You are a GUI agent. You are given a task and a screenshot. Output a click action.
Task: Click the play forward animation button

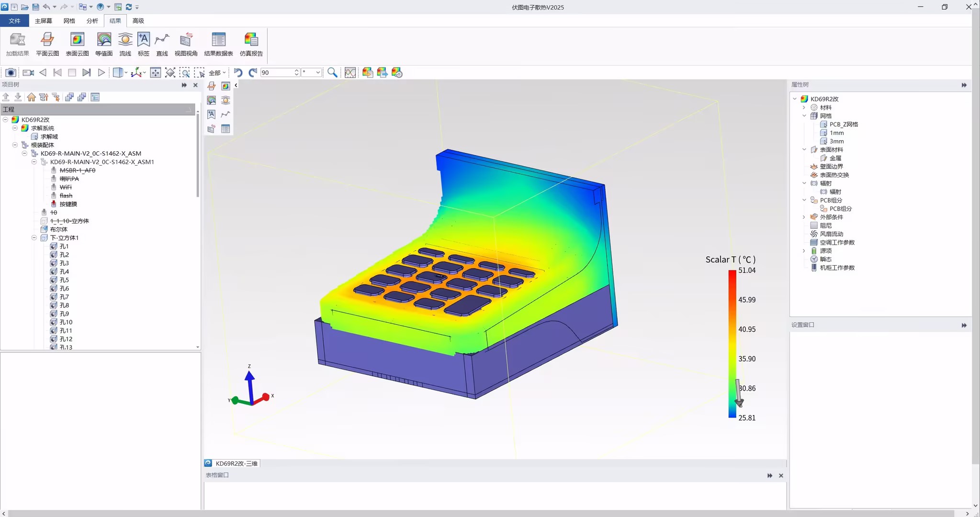pyautogui.click(x=101, y=72)
